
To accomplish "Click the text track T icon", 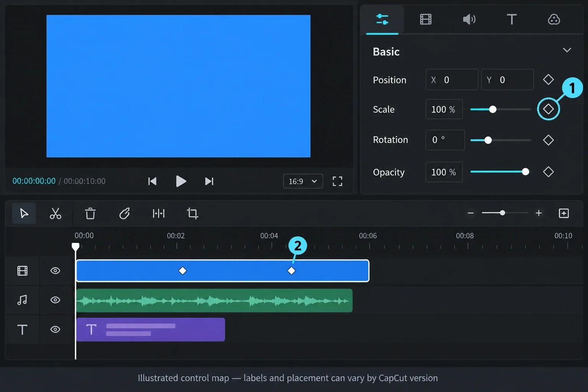I will coord(22,330).
